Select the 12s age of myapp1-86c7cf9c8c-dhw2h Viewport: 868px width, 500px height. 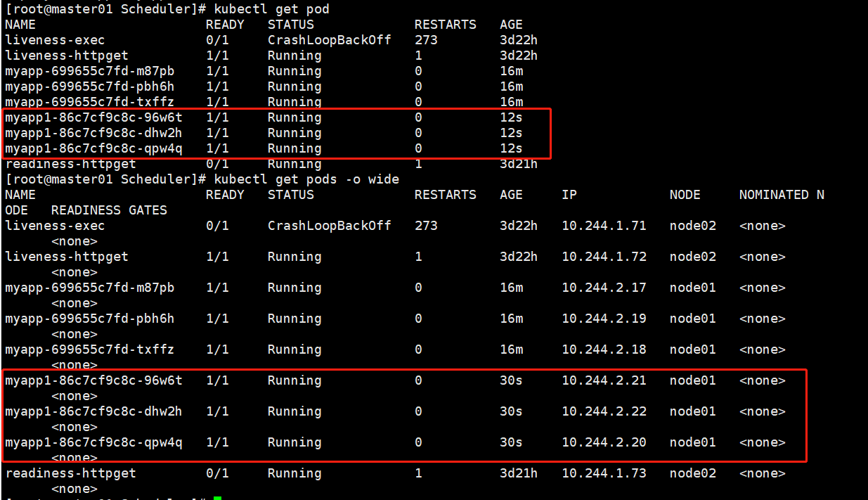pyautogui.click(x=511, y=133)
